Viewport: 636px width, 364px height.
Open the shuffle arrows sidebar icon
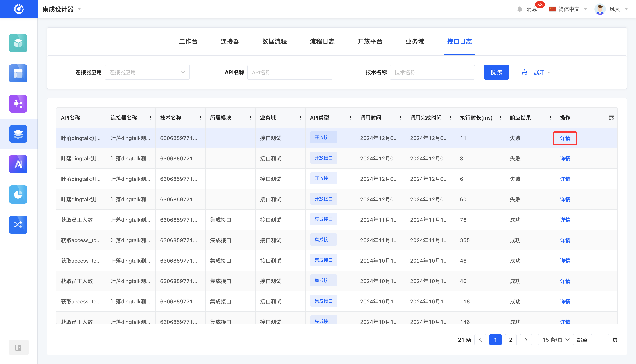[18, 225]
